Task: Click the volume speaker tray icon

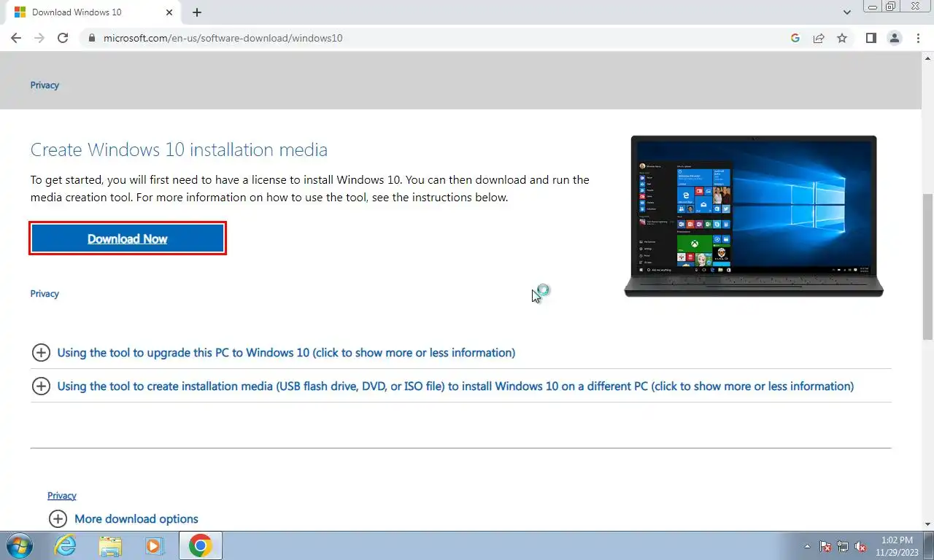Action: pos(861,546)
